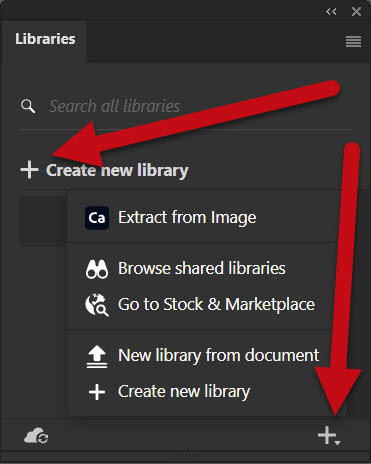
Task: Choose Browse shared libraries
Action: [x=202, y=268]
